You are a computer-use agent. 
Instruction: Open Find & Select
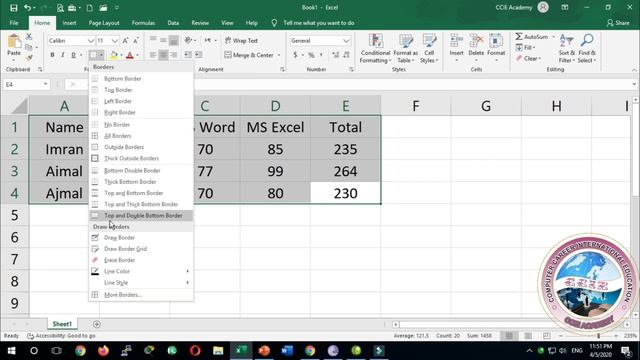point(587,49)
